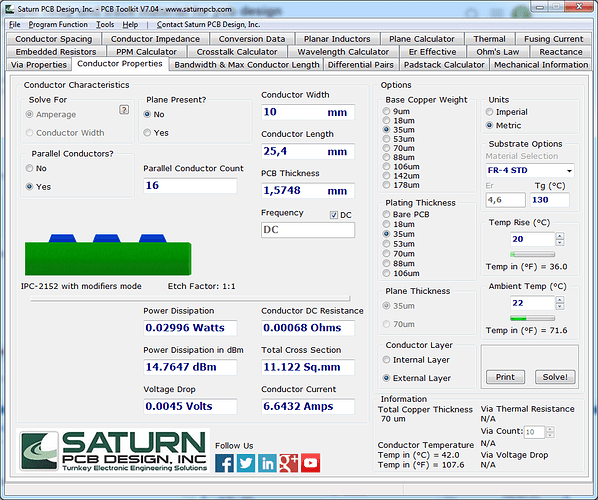Click the Solve For help question mark

click(124, 110)
